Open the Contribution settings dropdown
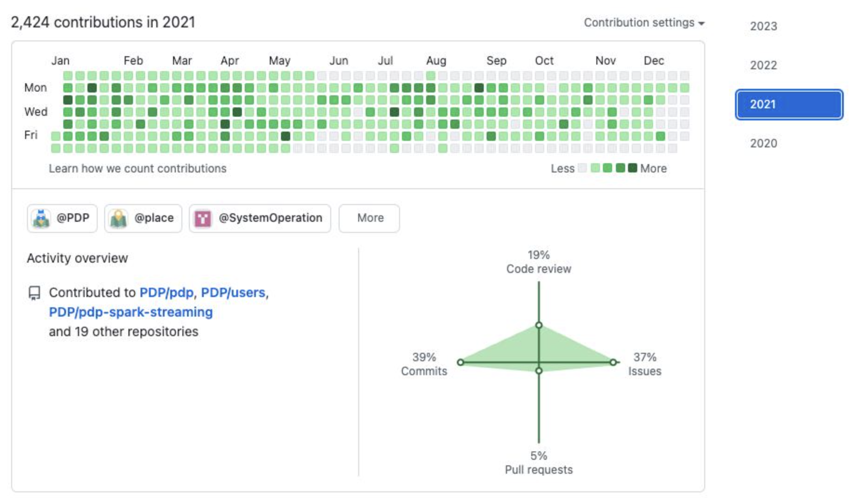This screenshot has width=868, height=503. tap(644, 23)
